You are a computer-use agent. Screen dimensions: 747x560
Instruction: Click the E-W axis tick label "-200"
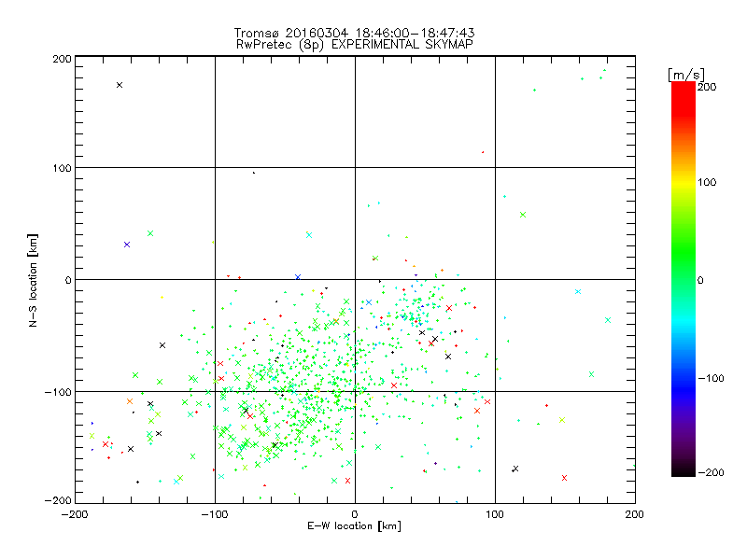pyautogui.click(x=75, y=514)
